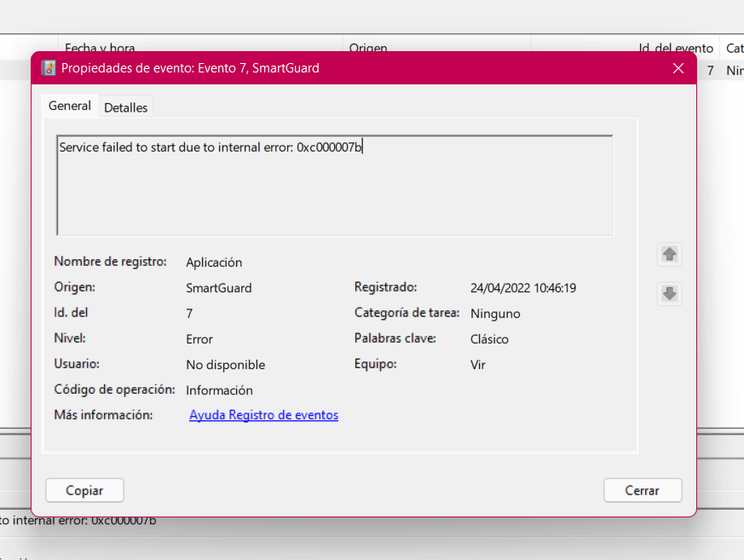The image size is (744, 560).
Task: Click the Categoría de tarea value Ninguno
Action: pos(495,314)
